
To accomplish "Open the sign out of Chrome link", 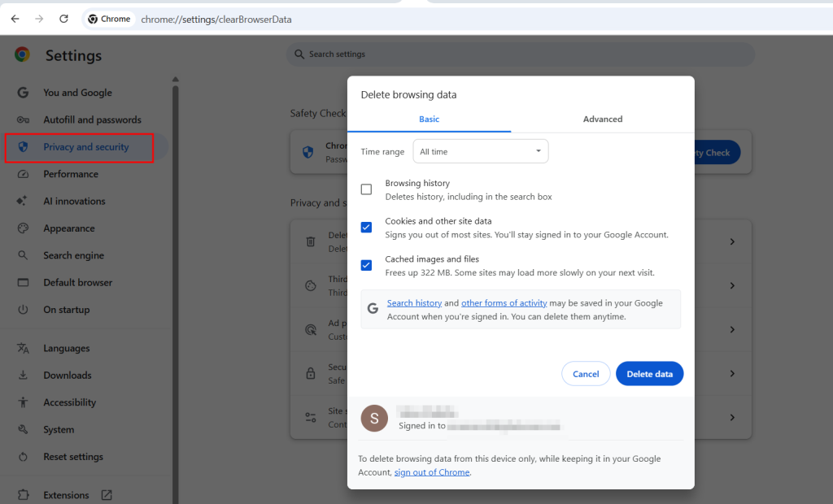I will [432, 472].
